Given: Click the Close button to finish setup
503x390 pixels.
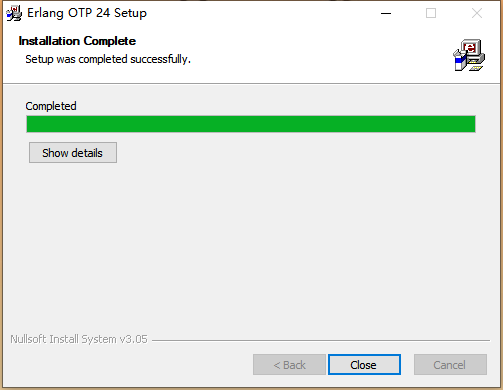Looking at the screenshot, I should (364, 365).
